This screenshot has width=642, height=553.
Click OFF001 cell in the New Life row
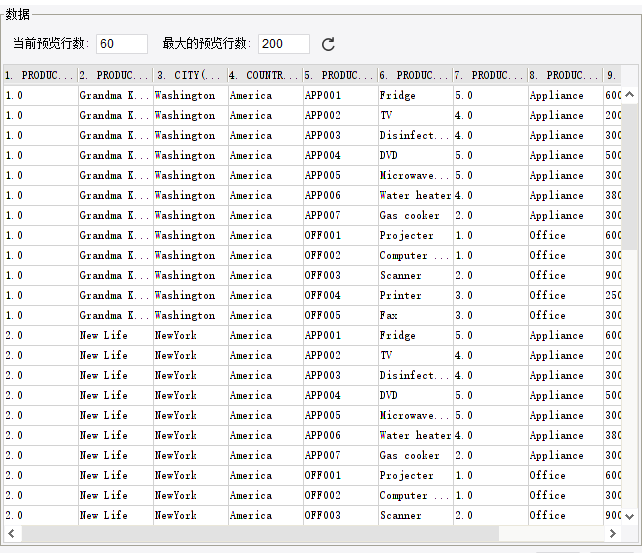(x=340, y=476)
